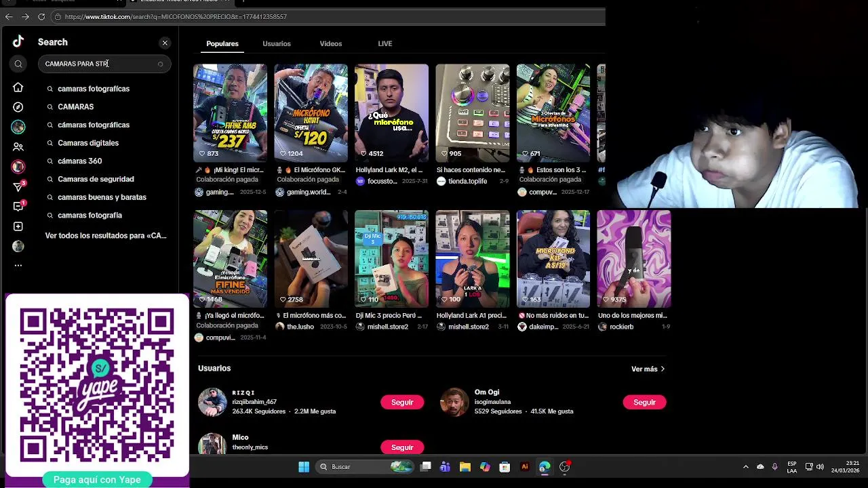Open the '¿Qué micrófono usa' video thumbnail
This screenshot has height=488, width=868.
(x=391, y=113)
